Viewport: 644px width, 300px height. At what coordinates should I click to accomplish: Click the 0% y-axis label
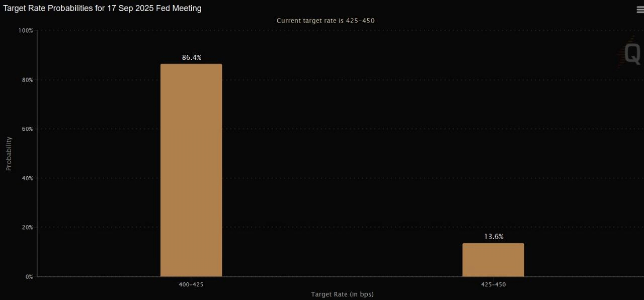coord(29,277)
